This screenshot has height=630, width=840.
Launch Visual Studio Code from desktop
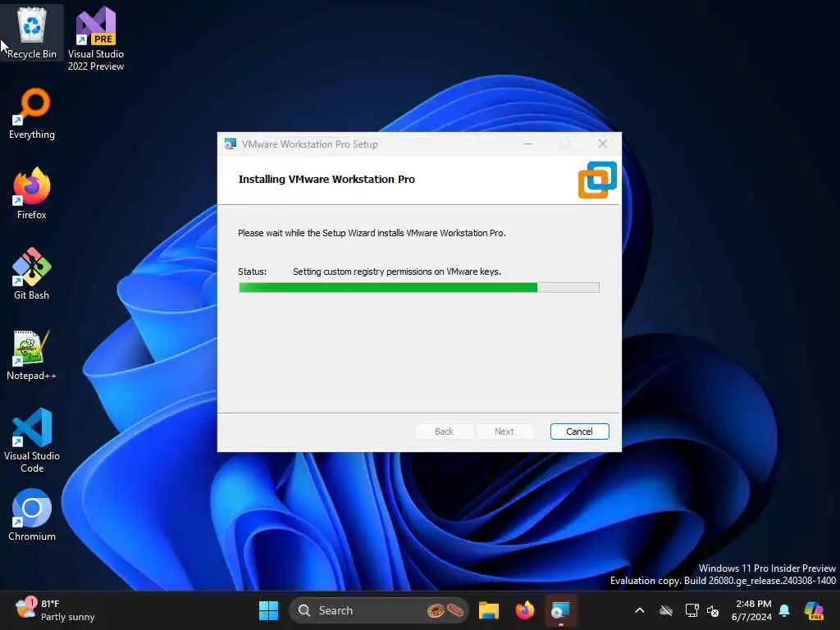[32, 441]
